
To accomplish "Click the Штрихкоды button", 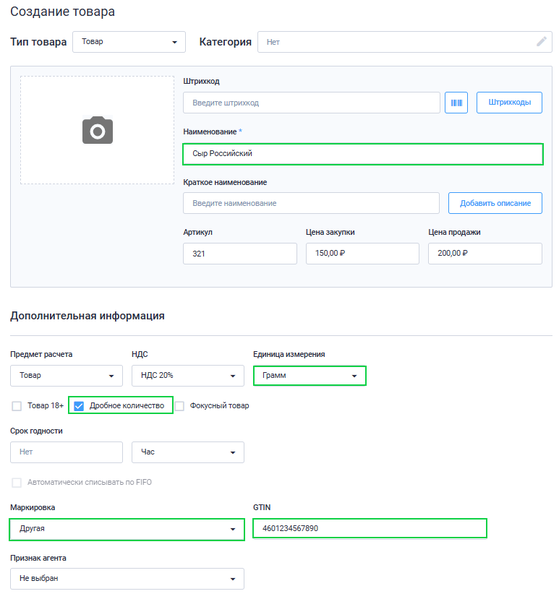I will (x=509, y=102).
